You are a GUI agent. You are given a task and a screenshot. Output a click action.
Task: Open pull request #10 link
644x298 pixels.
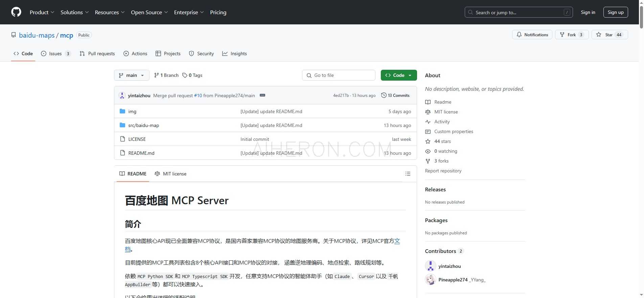pyautogui.click(x=198, y=95)
